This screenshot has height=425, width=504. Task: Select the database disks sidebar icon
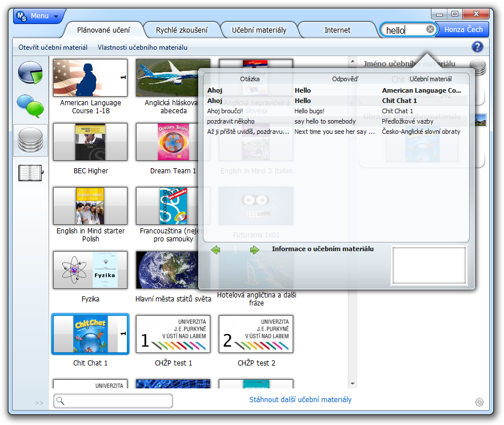(30, 140)
